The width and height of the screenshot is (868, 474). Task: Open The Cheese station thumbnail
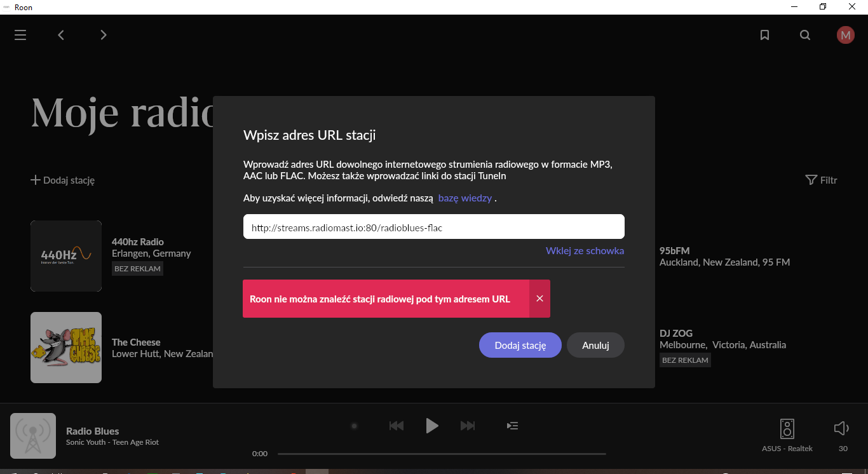tap(66, 348)
